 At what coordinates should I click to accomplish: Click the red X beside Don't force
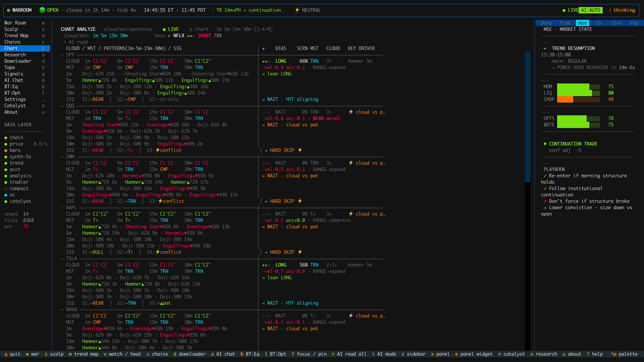click(x=545, y=201)
